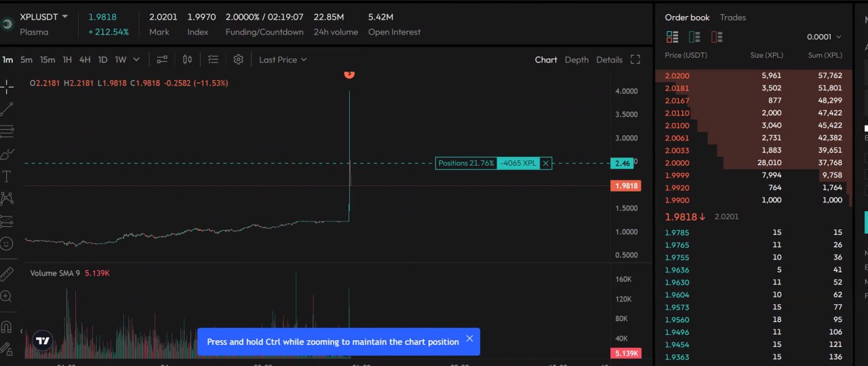Click the orange alert marker above chart
The height and width of the screenshot is (366, 868).
click(349, 73)
